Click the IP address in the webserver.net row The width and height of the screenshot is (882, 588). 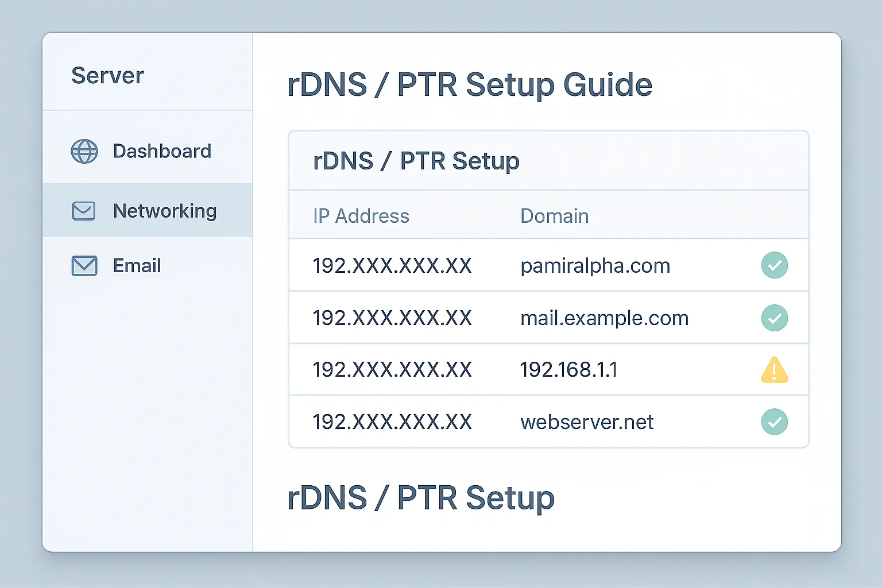(x=392, y=422)
